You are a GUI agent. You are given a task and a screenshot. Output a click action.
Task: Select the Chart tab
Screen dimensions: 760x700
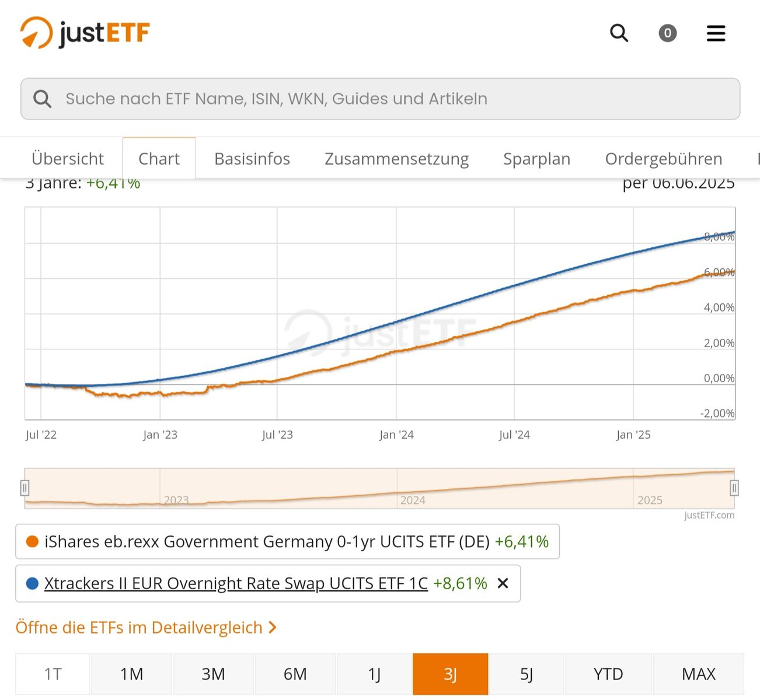coord(159,159)
